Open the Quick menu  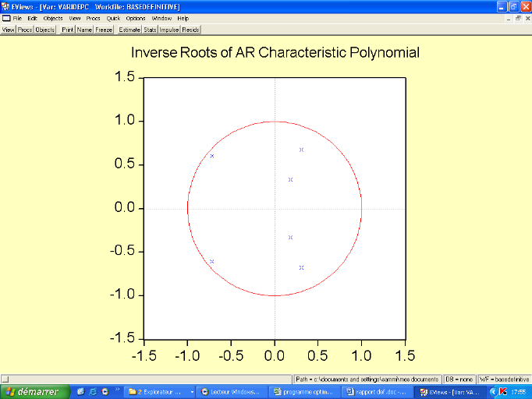pyautogui.click(x=113, y=18)
